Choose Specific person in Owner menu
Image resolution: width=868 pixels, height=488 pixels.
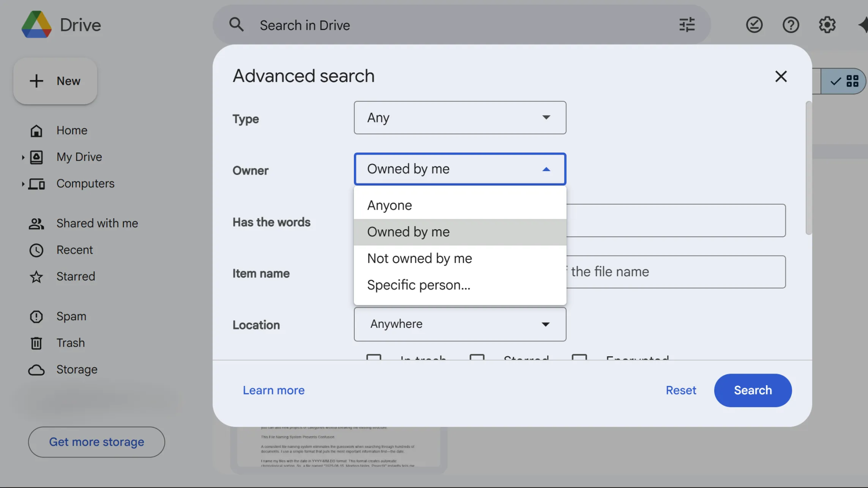point(418,285)
